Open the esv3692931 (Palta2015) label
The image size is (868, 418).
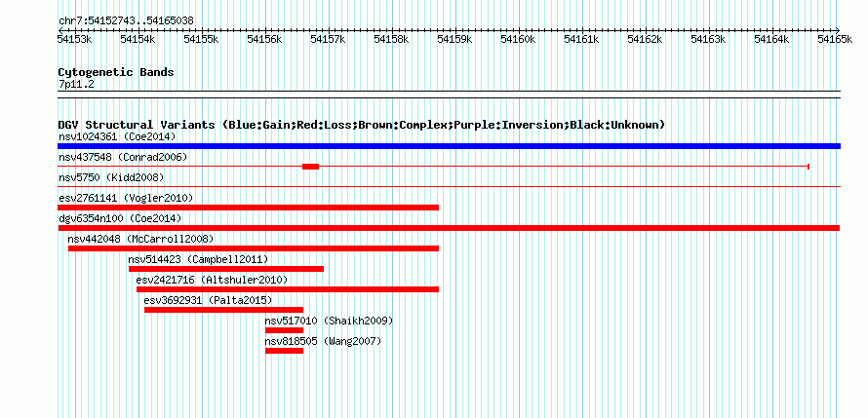[x=208, y=300]
